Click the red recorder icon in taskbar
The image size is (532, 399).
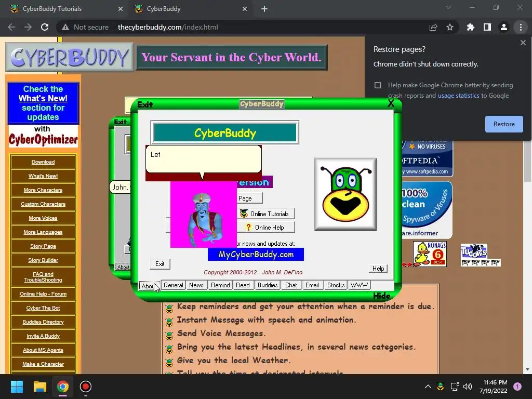(86, 387)
